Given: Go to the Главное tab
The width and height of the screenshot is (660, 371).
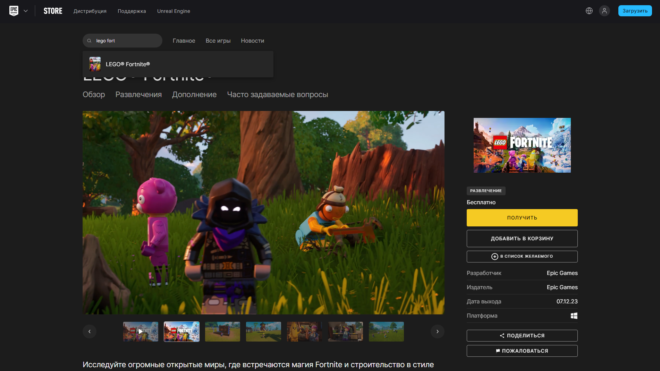Looking at the screenshot, I should point(184,41).
